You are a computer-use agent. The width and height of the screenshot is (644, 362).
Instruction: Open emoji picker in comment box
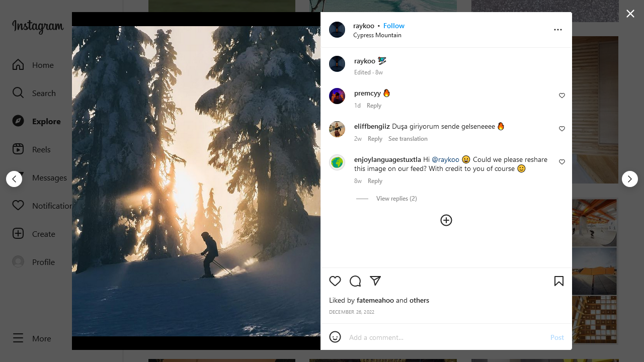coord(335,337)
